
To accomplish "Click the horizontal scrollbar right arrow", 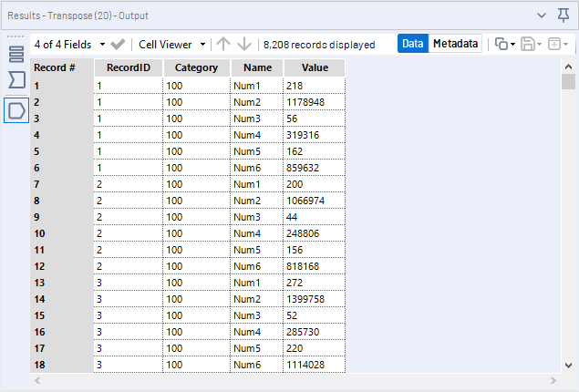I will point(553,380).
